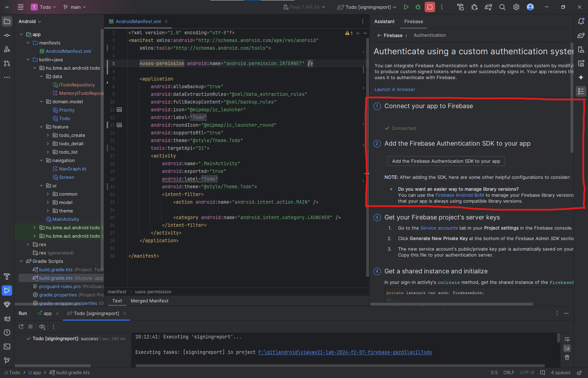This screenshot has width=588, height=378.
Task: Open the main hamburger menu
Action: tap(21, 7)
